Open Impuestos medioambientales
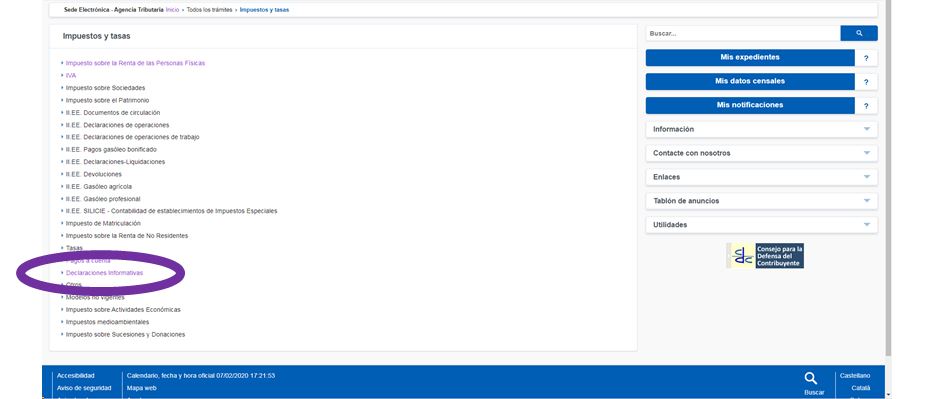The image size is (941, 399). (107, 322)
